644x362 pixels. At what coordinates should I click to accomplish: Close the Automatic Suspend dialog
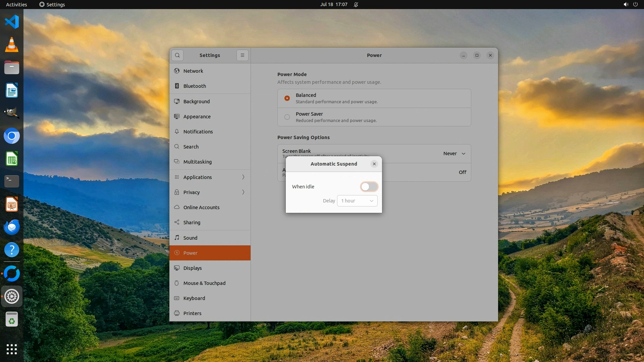pyautogui.click(x=374, y=164)
